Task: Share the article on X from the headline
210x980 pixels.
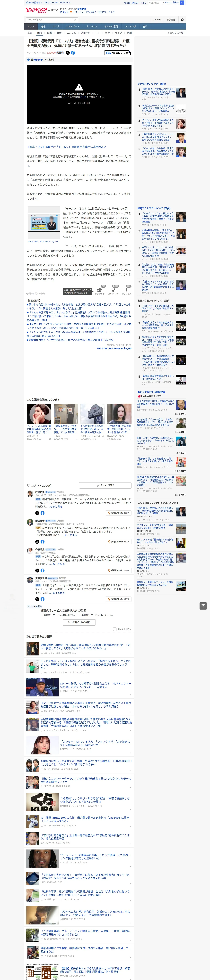Action: (68, 53)
